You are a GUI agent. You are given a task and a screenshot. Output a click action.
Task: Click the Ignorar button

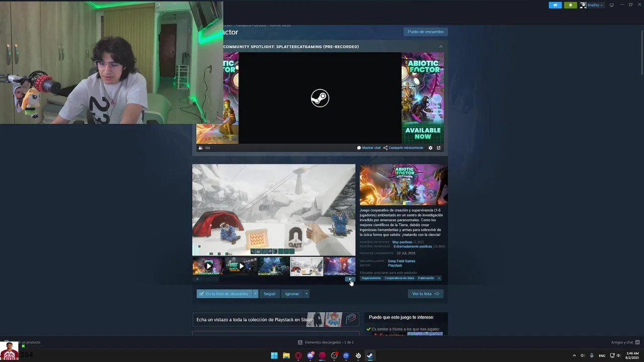[x=292, y=294]
